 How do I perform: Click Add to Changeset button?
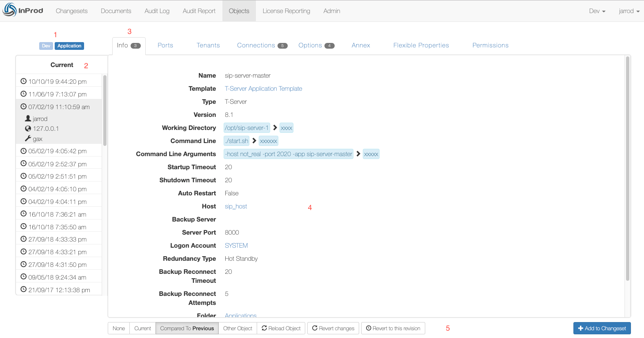click(x=602, y=328)
